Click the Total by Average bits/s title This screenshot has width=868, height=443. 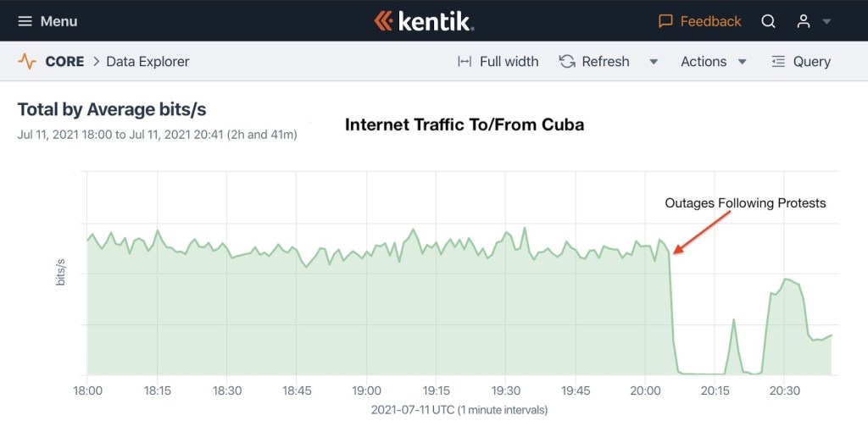112,109
